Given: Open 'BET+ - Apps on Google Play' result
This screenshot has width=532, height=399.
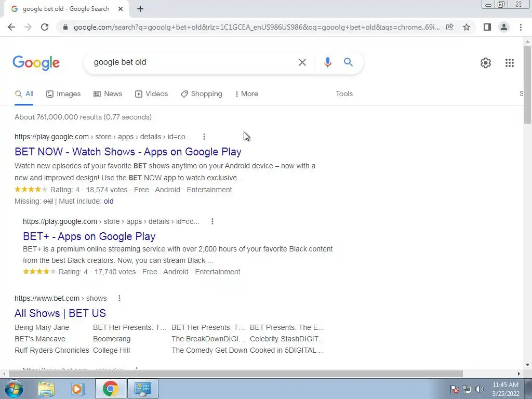Looking at the screenshot, I should 89,236.
